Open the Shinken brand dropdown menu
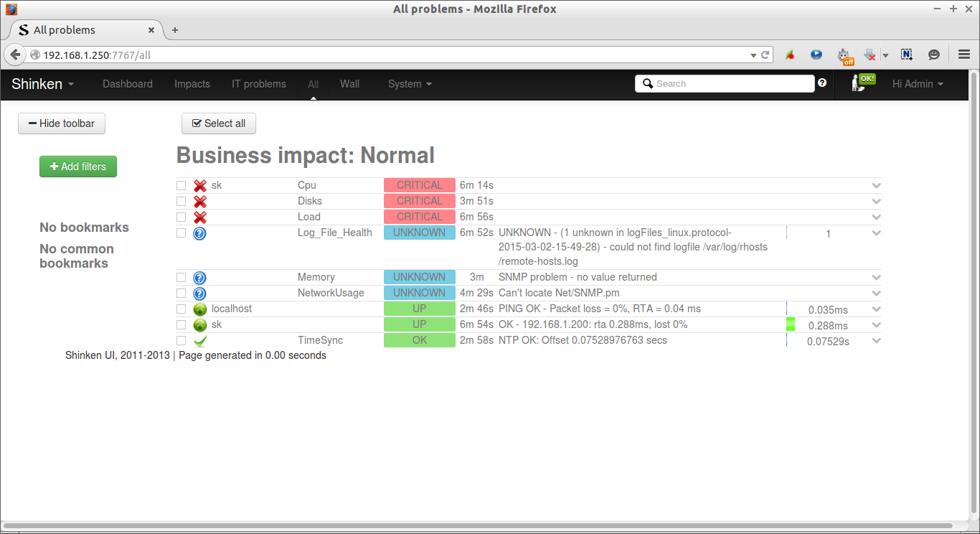This screenshot has width=980, height=534. pyautogui.click(x=43, y=84)
